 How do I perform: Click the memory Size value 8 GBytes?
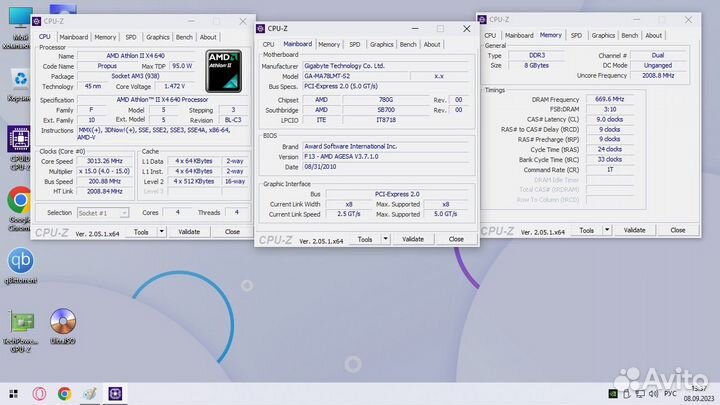point(536,66)
